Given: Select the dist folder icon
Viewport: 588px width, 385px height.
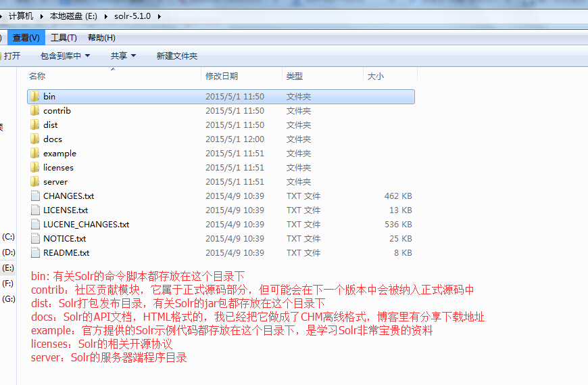Looking at the screenshot, I should click(34, 125).
